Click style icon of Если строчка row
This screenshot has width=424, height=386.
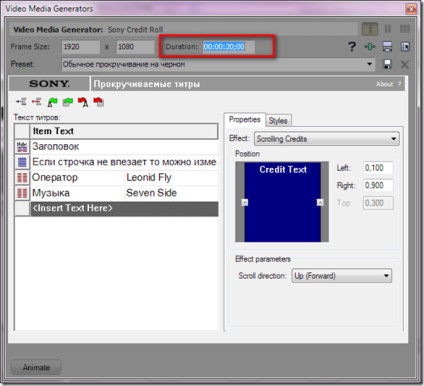click(x=22, y=162)
